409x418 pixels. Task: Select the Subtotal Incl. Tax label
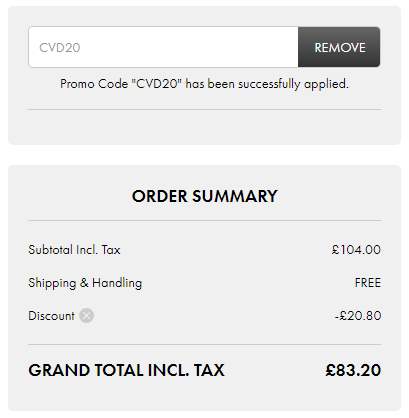(x=74, y=250)
